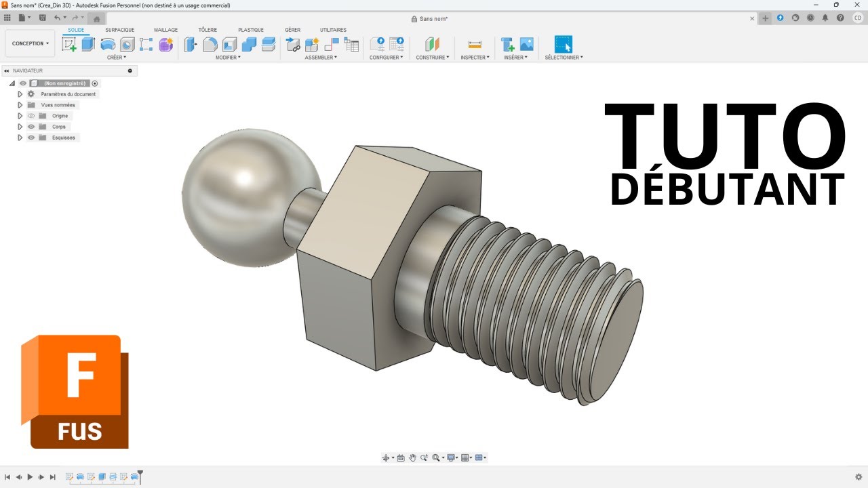Switch to the TÔLERIE tab
Viewport: 868px width, 488px height.
tap(208, 30)
